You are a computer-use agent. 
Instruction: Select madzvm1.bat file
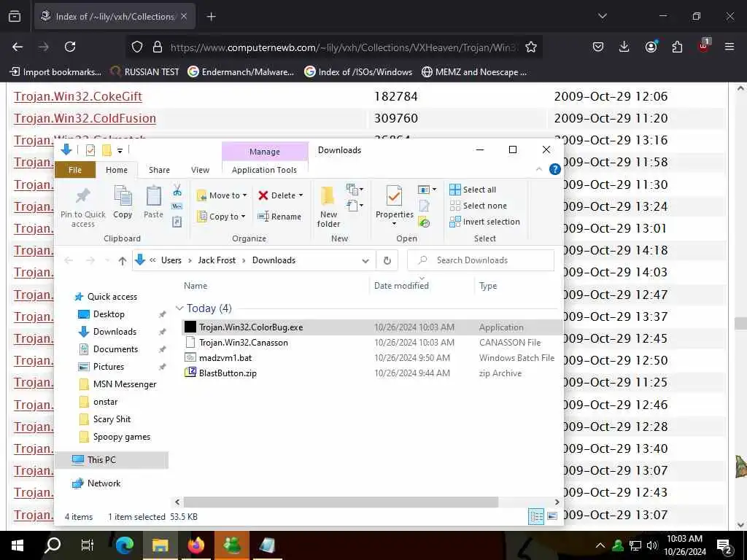[x=225, y=357]
